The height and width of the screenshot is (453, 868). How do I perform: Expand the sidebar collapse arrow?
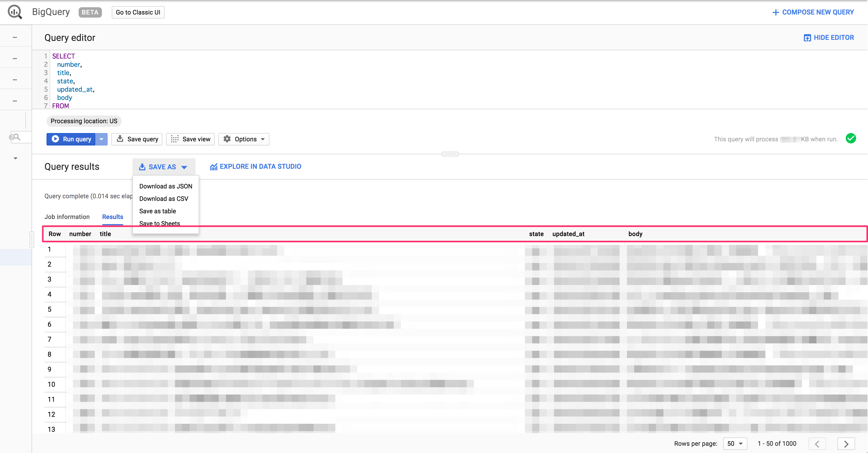pos(16,158)
